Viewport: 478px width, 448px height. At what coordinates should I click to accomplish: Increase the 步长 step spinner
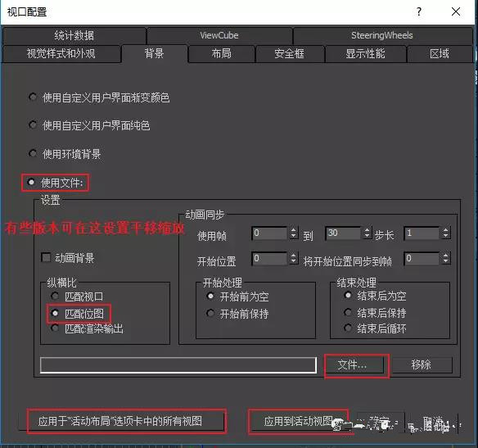pos(446,230)
